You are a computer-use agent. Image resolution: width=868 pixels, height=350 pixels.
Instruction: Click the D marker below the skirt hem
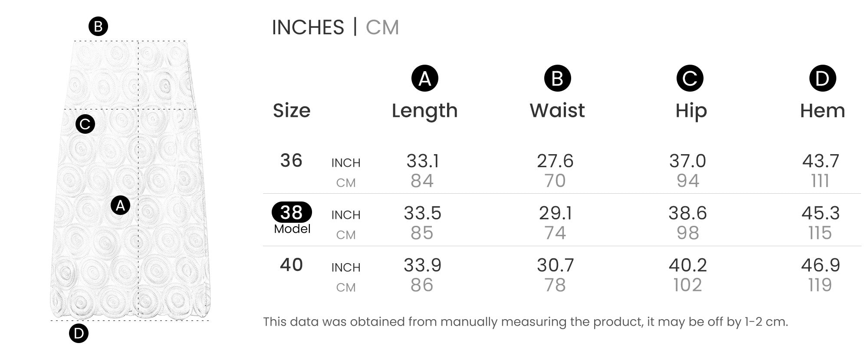(x=79, y=333)
